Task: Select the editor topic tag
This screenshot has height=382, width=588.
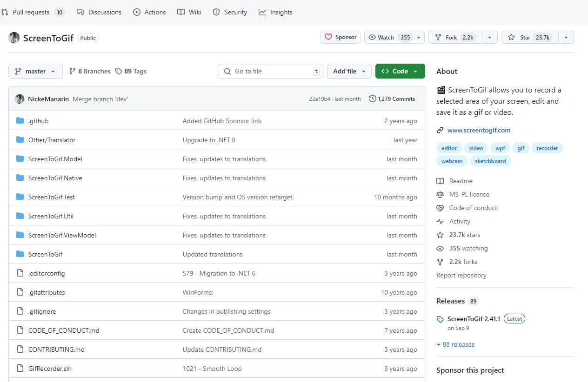Action: tap(449, 148)
